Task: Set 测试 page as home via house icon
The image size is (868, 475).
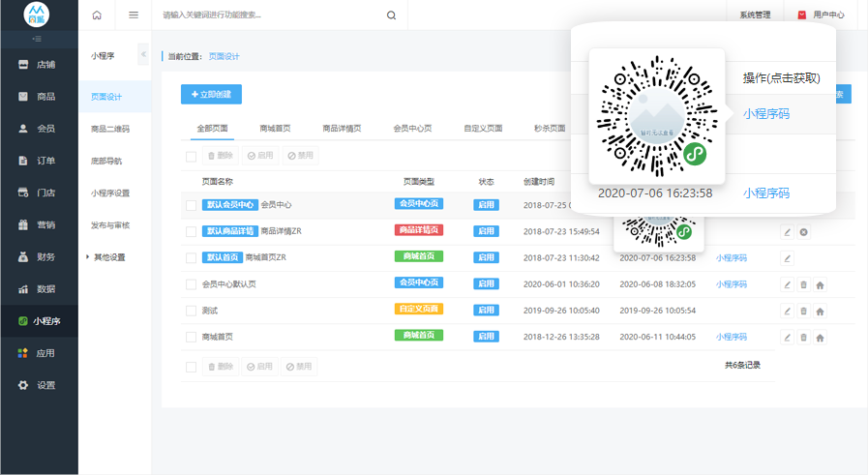Action: tap(821, 311)
